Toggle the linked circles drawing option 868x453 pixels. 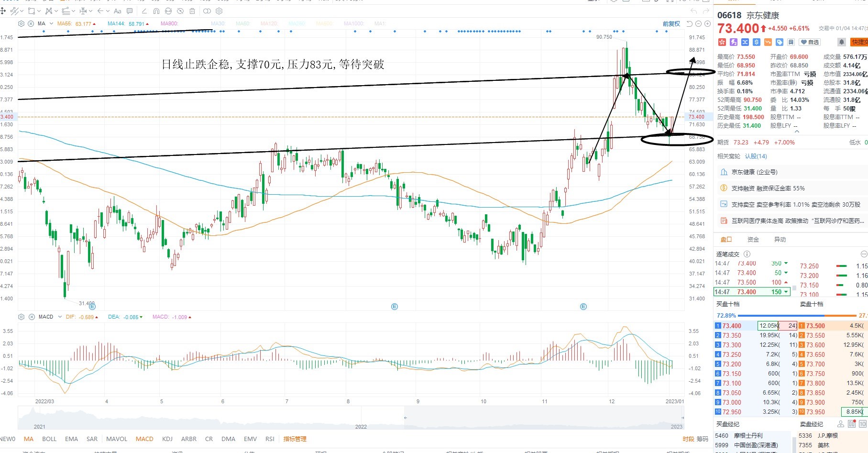pyautogui.click(x=207, y=11)
